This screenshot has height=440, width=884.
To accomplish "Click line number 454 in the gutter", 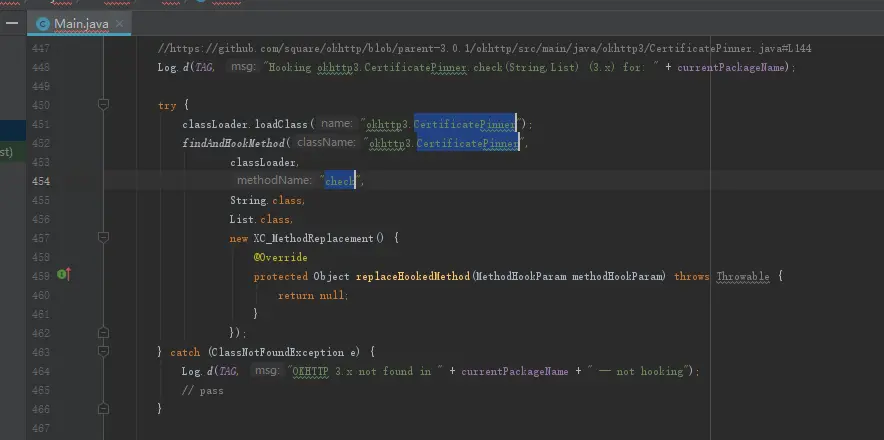I will 41,181.
